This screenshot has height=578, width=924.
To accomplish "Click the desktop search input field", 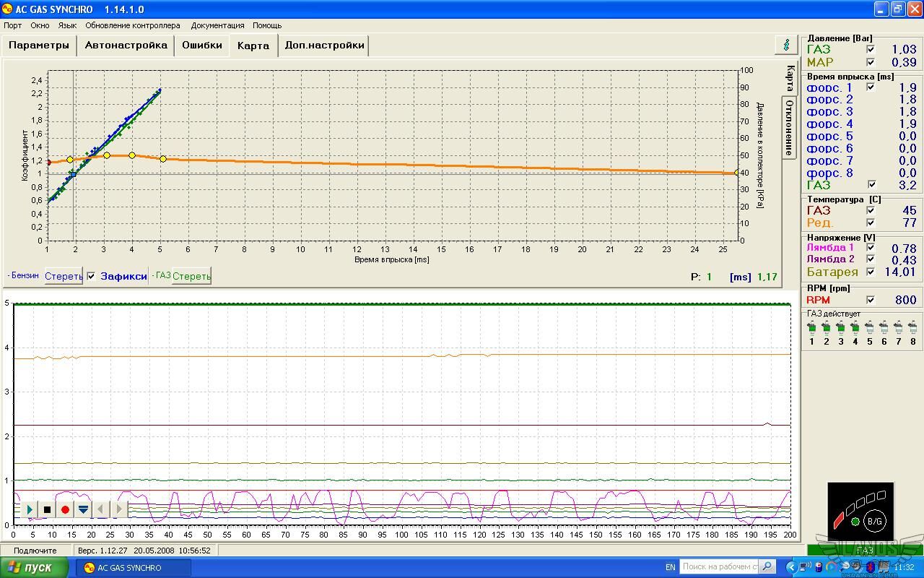I will (720, 567).
